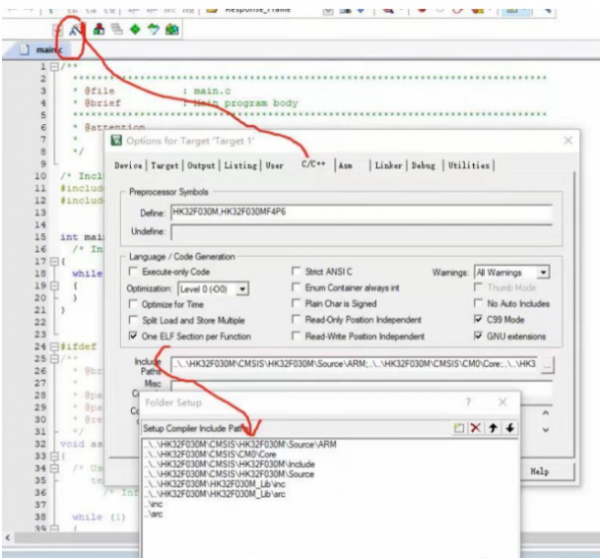
Task: Move selected include path down with arrow
Action: (509, 427)
